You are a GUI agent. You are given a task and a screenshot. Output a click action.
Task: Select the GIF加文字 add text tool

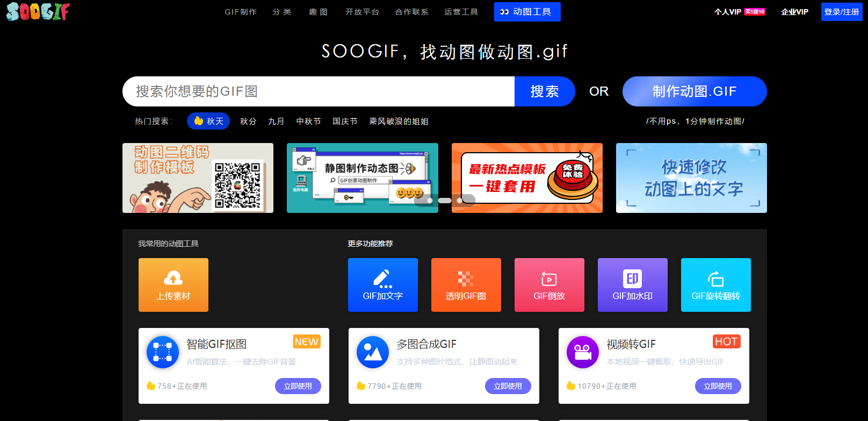coord(382,285)
